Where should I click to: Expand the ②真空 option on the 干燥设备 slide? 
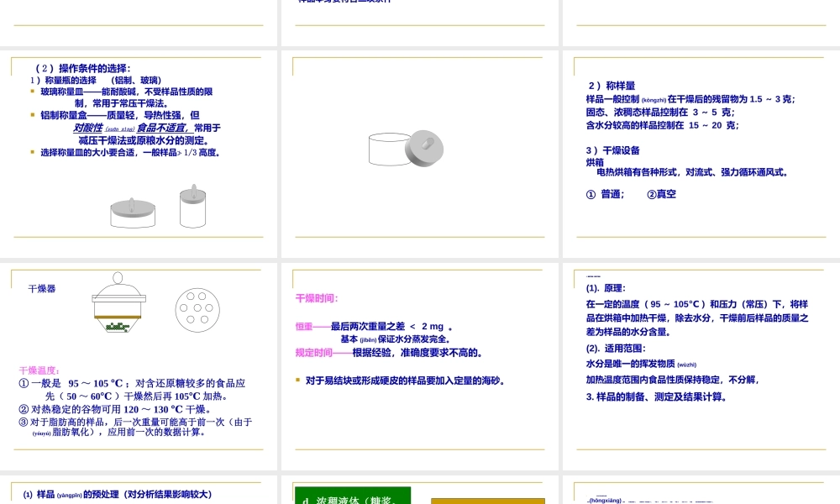[x=660, y=194]
